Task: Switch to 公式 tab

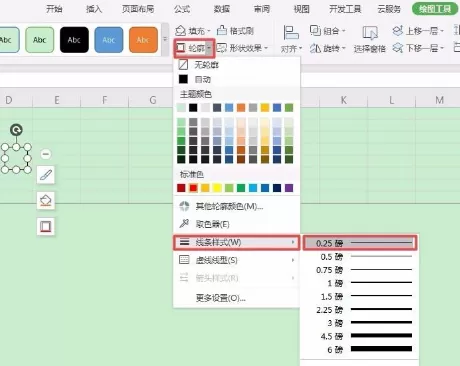Action: (182, 9)
